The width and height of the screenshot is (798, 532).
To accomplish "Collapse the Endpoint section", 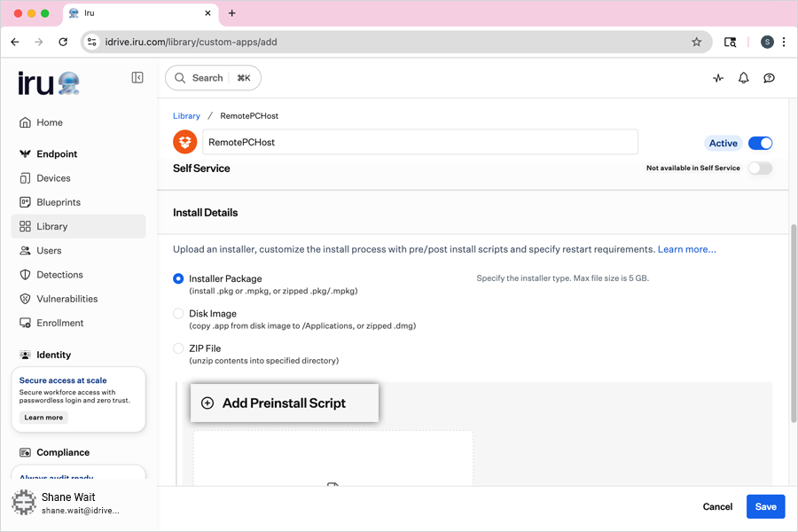I will (x=57, y=154).
